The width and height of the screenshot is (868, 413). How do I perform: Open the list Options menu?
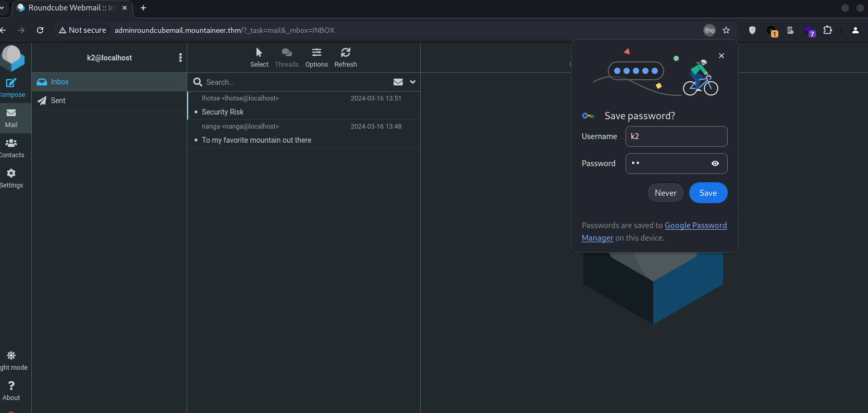pos(316,53)
